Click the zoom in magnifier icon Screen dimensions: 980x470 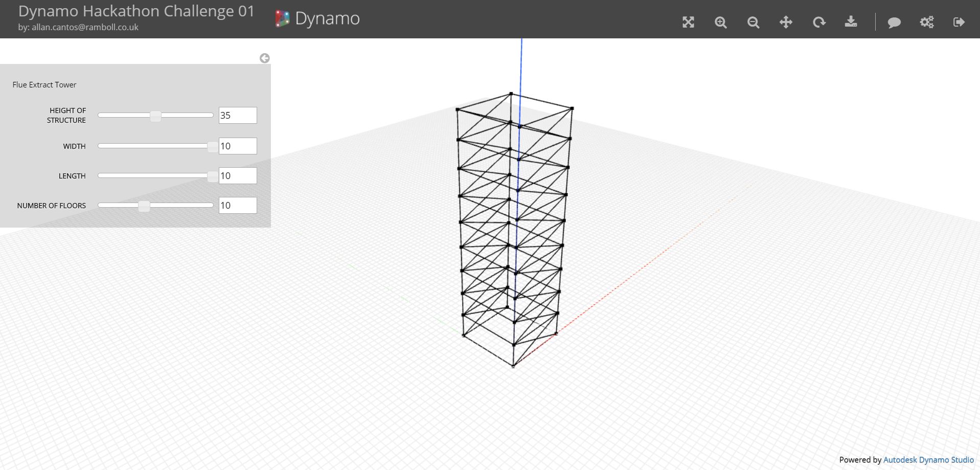coord(721,22)
